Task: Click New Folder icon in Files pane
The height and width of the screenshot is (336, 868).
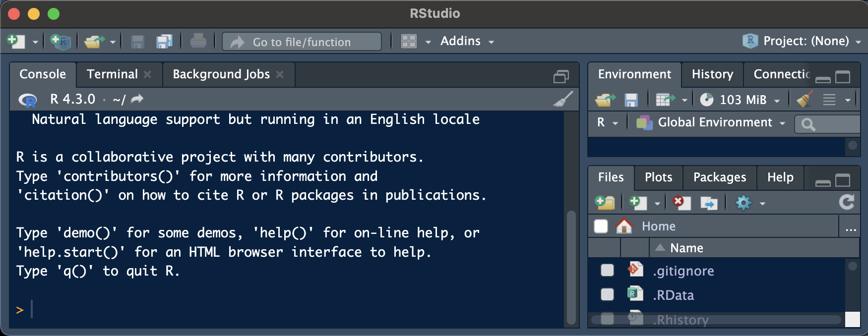Action: [605, 203]
